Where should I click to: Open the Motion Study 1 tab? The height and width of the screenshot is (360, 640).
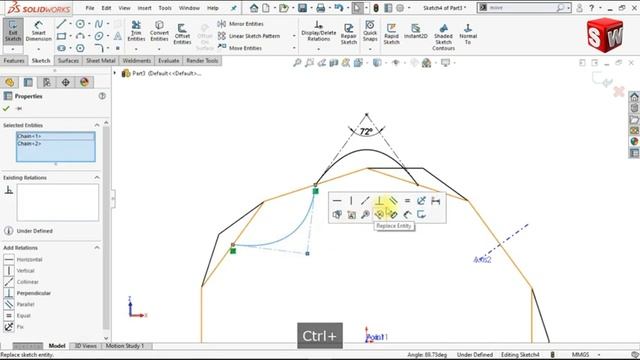coord(125,346)
